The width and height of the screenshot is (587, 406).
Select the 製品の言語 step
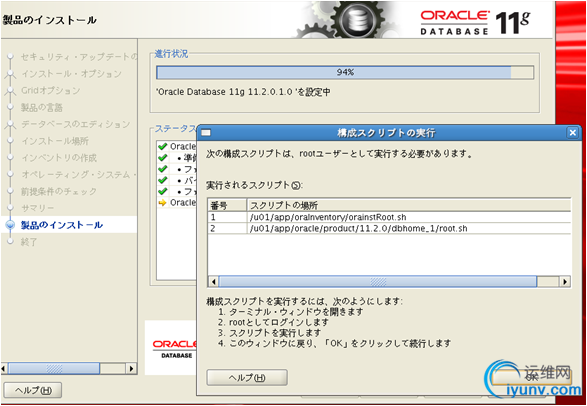42,108
